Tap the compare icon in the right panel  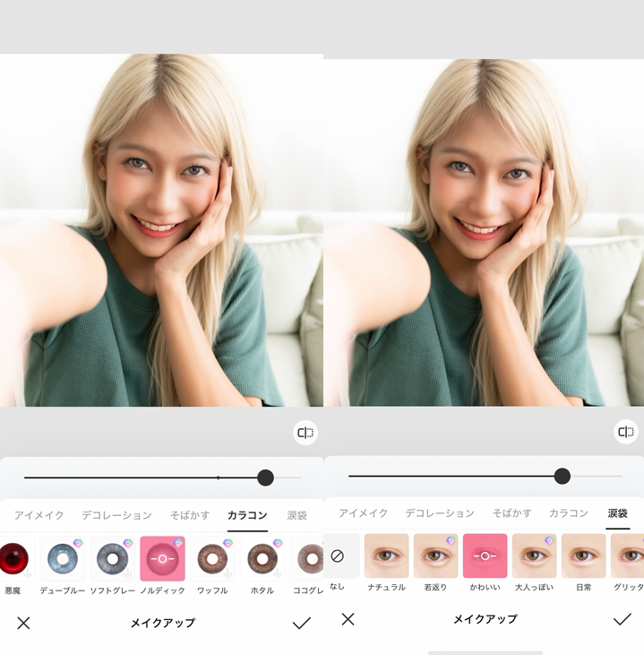(x=626, y=432)
